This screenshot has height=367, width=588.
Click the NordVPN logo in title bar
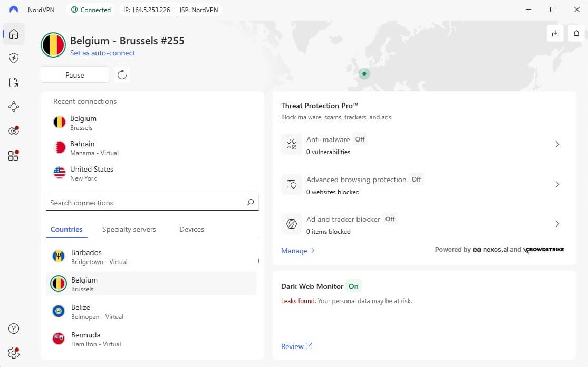point(14,10)
